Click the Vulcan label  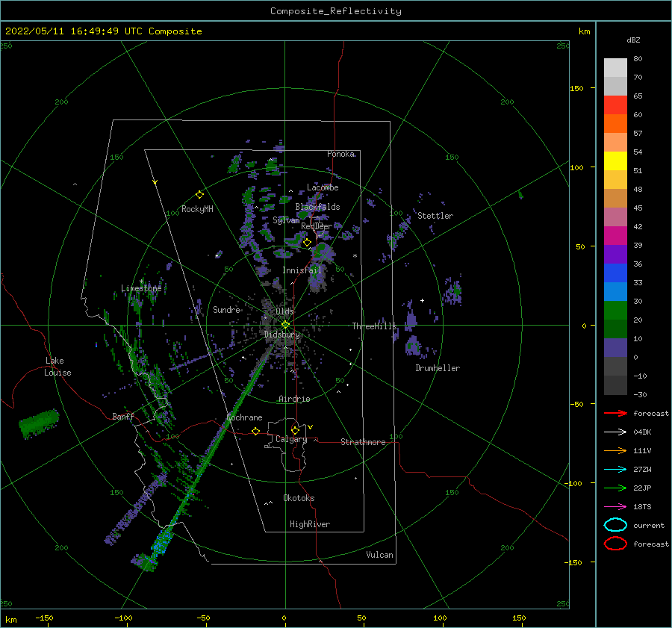(379, 555)
